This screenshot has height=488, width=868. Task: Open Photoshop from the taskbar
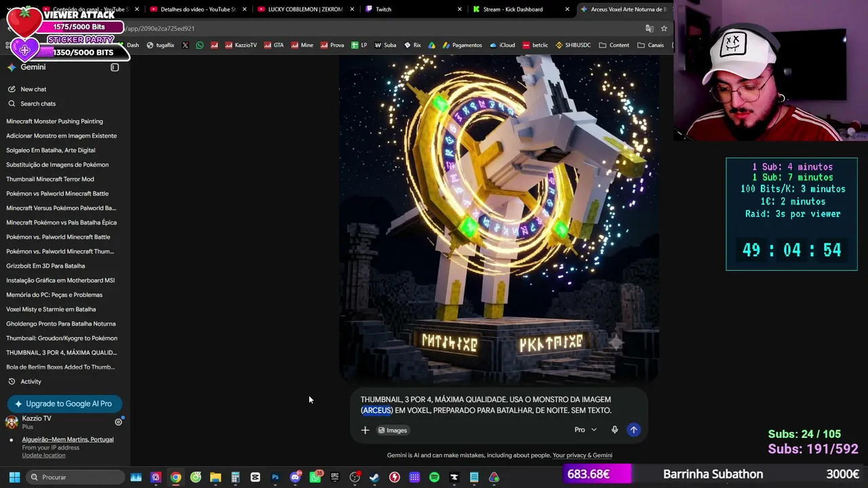[x=275, y=477]
